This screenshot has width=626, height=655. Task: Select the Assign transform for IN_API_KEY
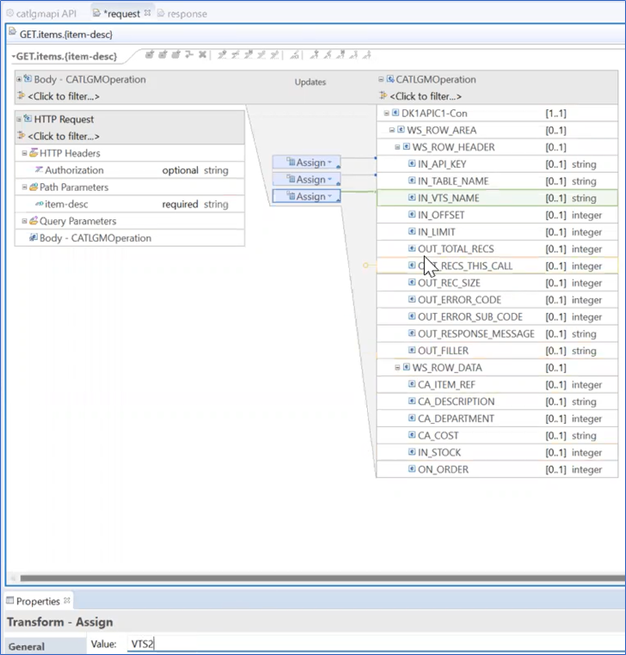point(306,162)
